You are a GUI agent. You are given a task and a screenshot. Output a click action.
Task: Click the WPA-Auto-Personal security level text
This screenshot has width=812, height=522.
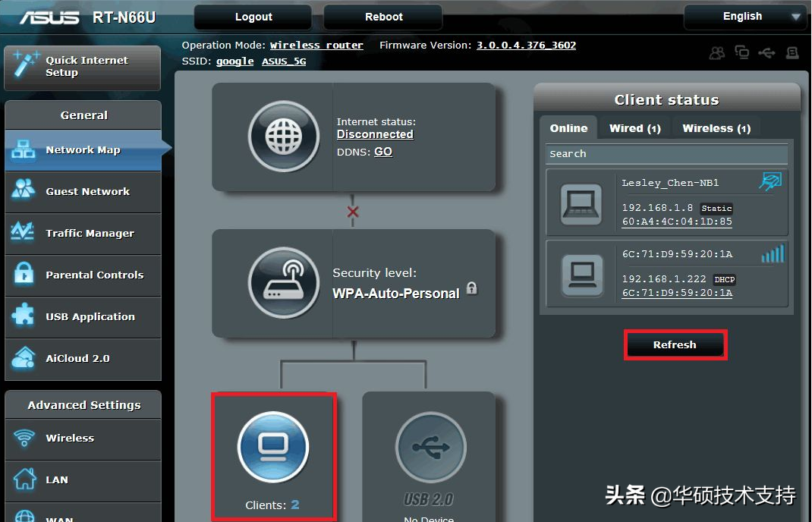pos(396,294)
